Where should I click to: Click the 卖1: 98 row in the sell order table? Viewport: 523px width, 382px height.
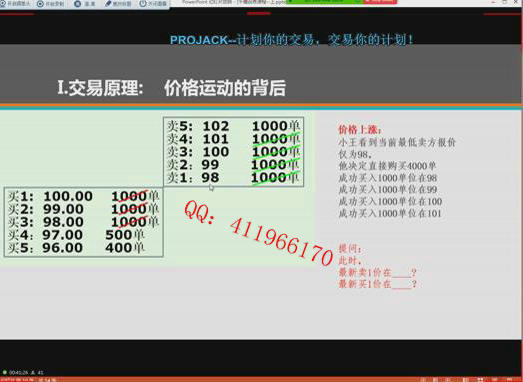(233, 177)
